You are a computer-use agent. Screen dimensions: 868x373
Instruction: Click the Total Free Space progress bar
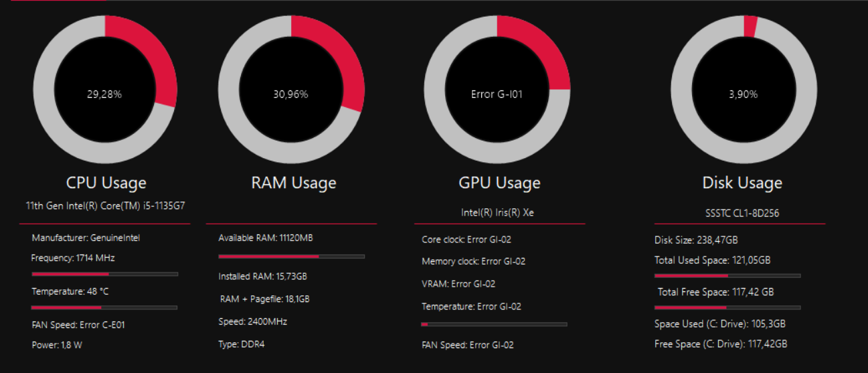point(727,307)
